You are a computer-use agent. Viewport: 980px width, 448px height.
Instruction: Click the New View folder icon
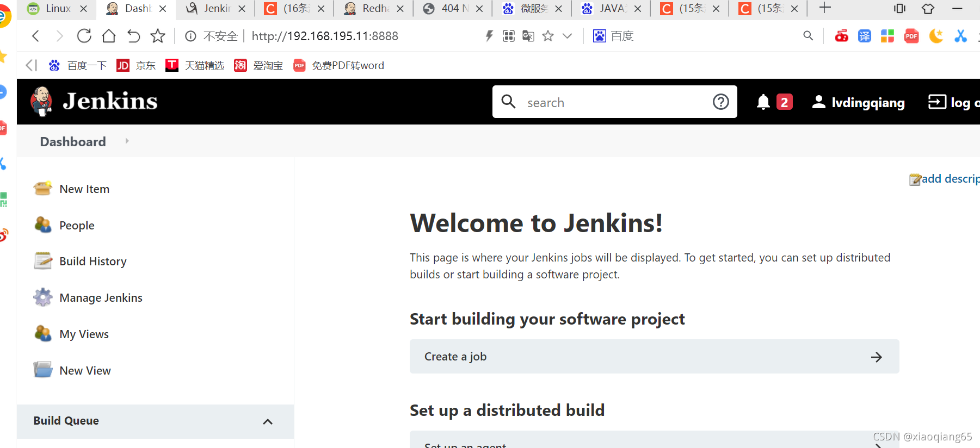[x=42, y=370]
